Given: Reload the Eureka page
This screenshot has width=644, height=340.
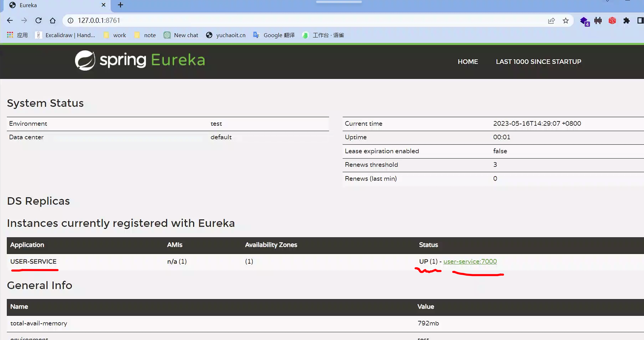Looking at the screenshot, I should (x=38, y=20).
